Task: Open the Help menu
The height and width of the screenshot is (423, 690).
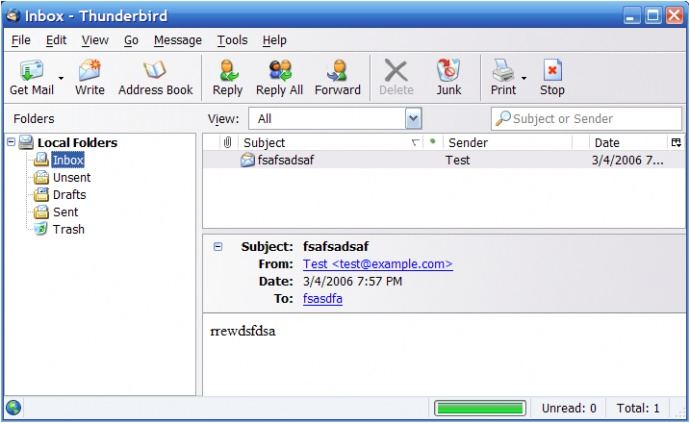Action: point(275,40)
